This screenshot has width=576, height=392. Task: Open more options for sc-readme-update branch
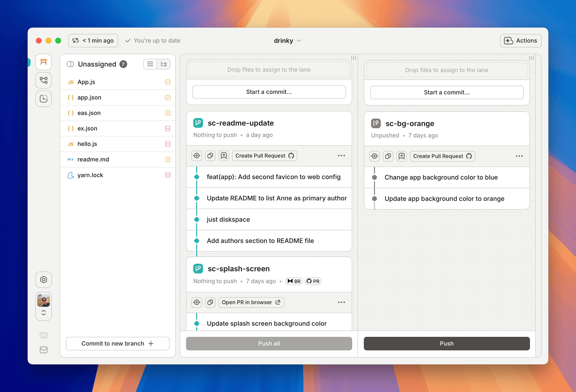[x=341, y=156]
